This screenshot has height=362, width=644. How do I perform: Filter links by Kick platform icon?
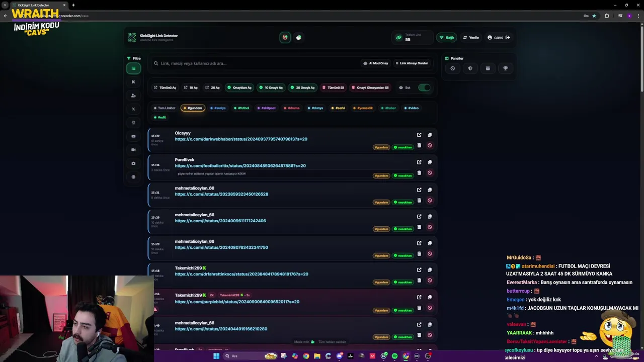(x=133, y=82)
